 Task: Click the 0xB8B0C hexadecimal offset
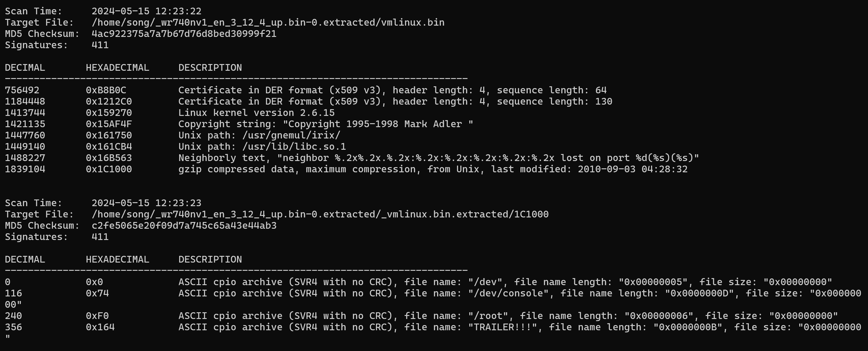(x=106, y=90)
